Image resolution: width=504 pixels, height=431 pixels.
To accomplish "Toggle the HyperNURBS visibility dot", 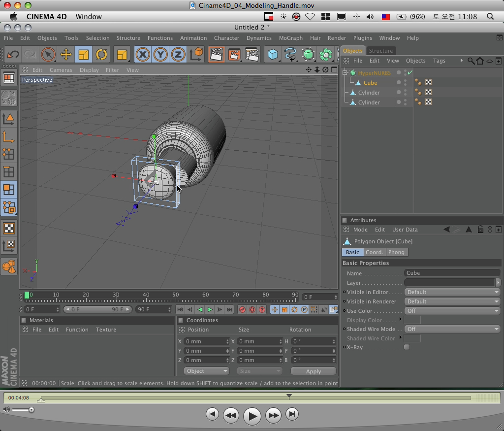I will (399, 73).
